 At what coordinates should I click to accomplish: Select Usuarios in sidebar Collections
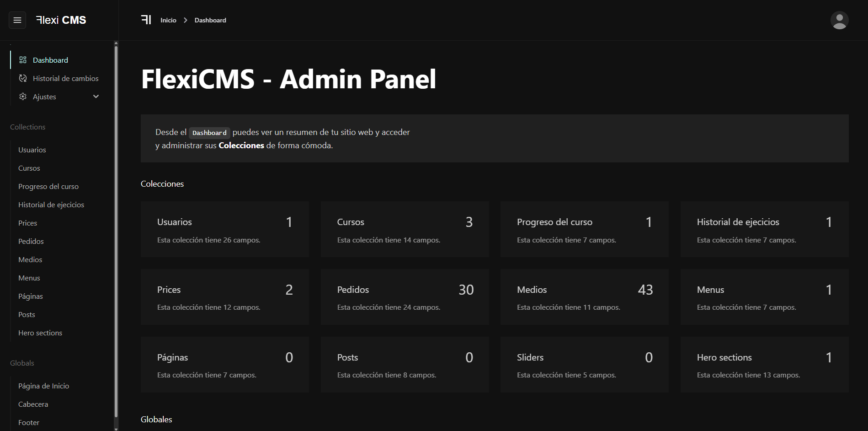click(x=32, y=150)
